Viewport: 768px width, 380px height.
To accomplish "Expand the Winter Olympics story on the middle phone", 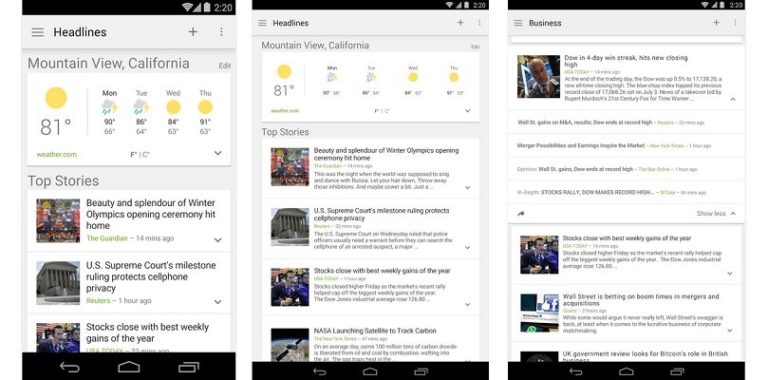I will pos(468,188).
